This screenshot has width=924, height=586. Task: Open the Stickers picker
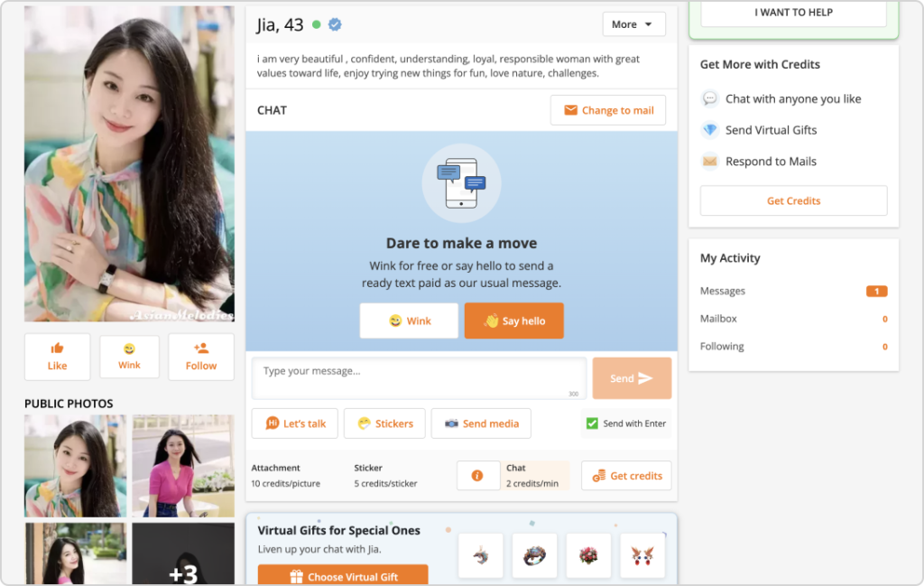384,423
